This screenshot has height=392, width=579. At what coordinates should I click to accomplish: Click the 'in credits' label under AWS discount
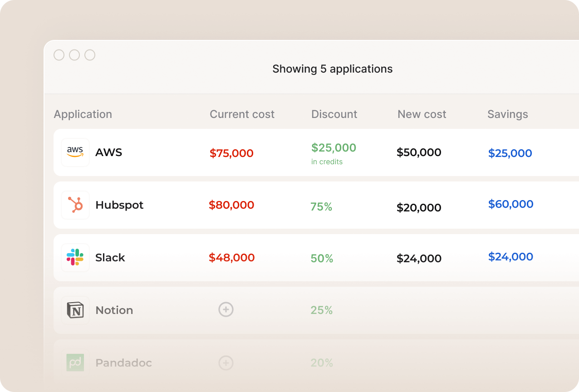[327, 162]
